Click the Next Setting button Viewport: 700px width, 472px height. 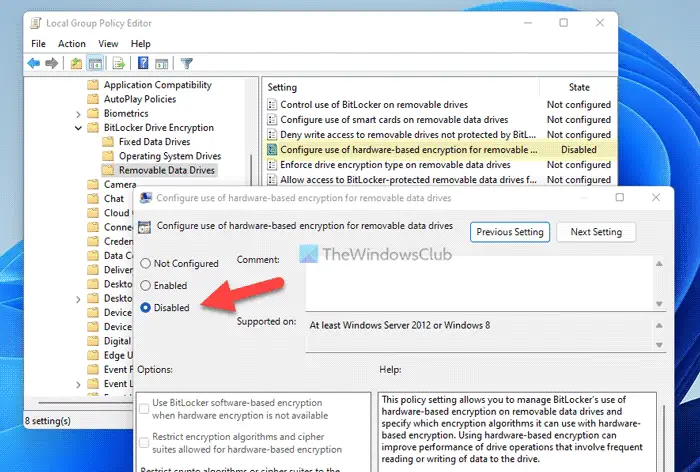pyautogui.click(x=596, y=232)
